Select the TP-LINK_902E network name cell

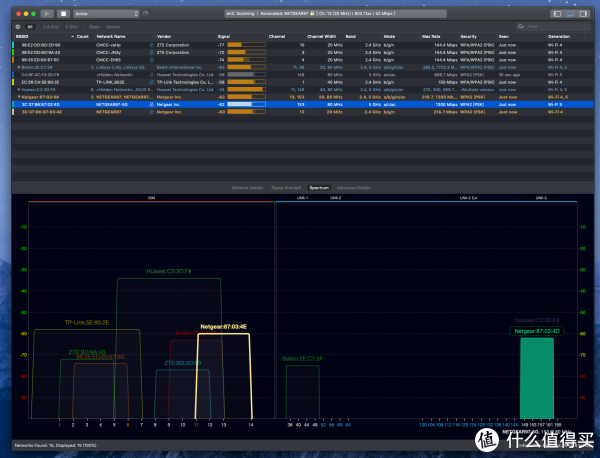(x=110, y=82)
